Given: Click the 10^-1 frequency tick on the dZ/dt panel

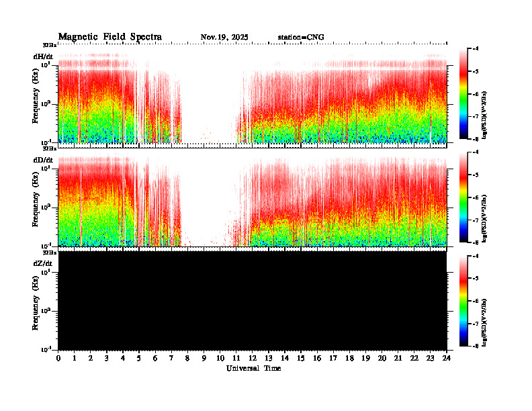Looking at the screenshot, I should point(46,349).
